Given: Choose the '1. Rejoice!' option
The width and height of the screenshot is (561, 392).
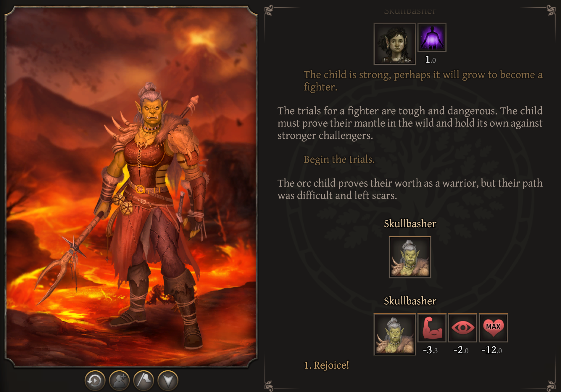Looking at the screenshot, I should [327, 365].
